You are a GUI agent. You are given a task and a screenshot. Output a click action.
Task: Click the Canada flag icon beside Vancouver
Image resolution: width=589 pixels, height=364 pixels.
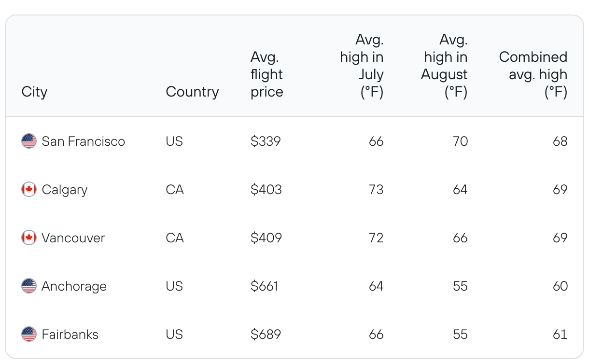[29, 238]
